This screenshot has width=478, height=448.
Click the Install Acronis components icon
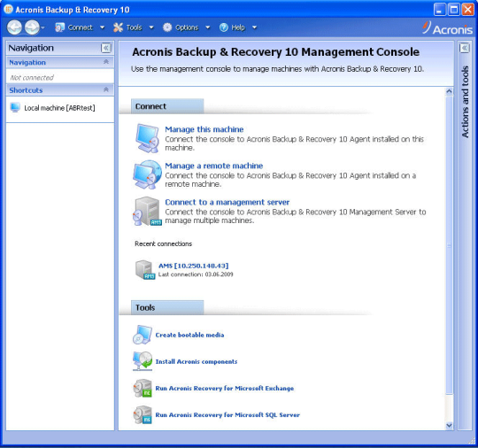click(143, 361)
